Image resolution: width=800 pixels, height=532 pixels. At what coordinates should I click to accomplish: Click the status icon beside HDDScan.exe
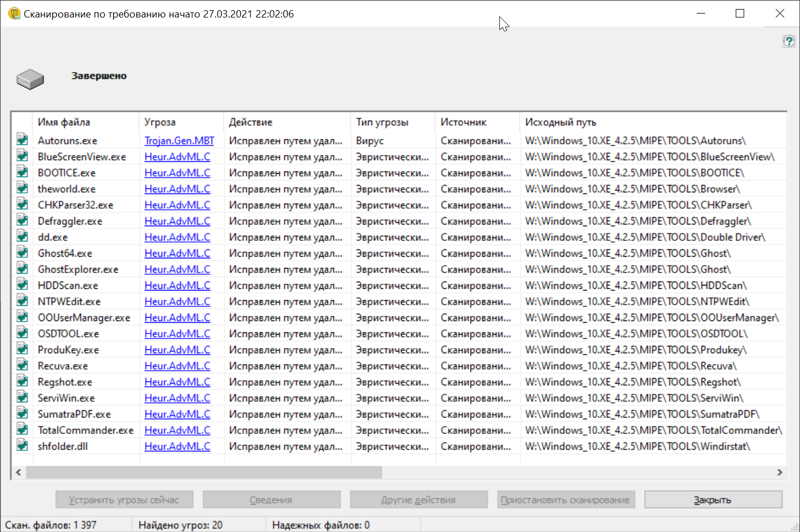(22, 284)
